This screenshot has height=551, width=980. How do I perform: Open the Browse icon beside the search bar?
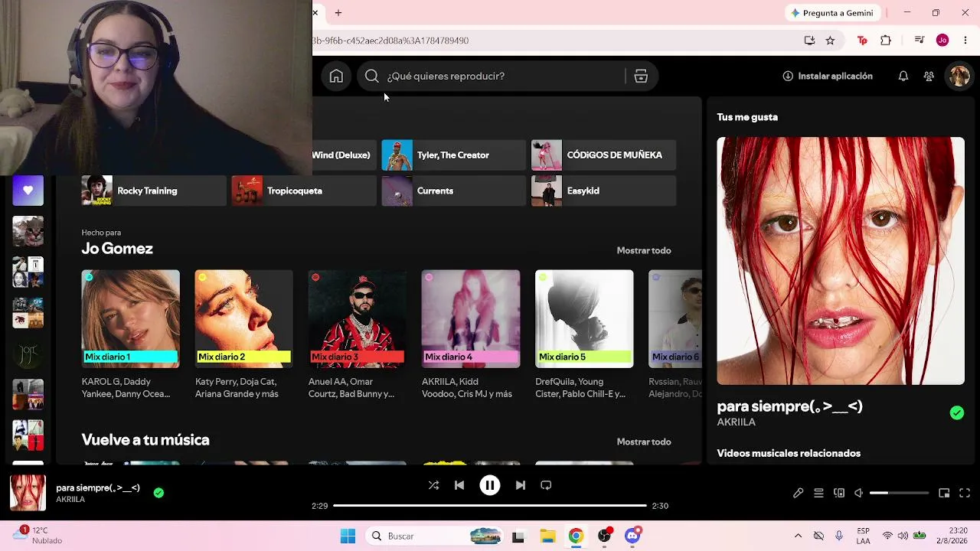[x=641, y=76]
